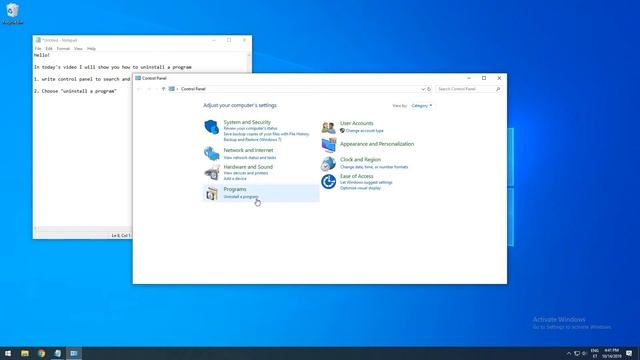This screenshot has height=360, width=640.
Task: Refresh the Control Panel address bar
Action: pyautogui.click(x=429, y=89)
